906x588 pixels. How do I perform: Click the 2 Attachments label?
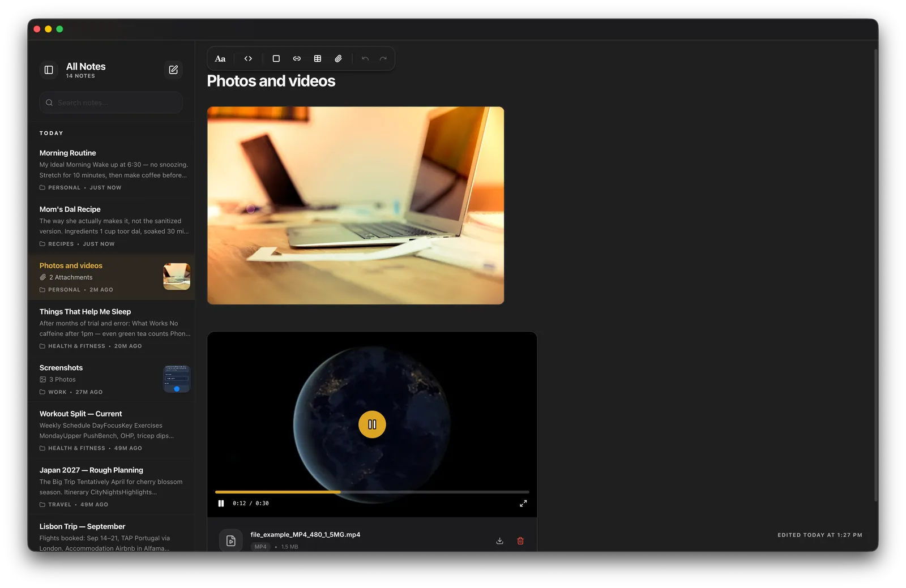click(71, 277)
